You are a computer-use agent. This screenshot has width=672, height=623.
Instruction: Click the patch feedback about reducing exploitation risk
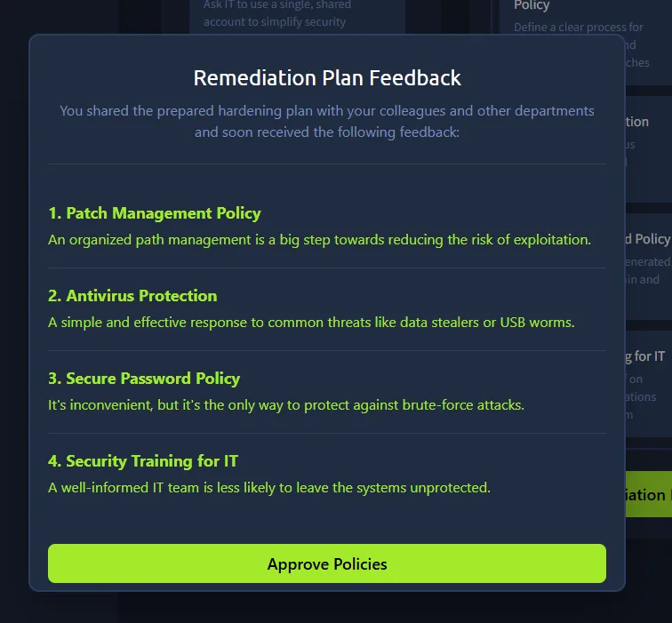[x=319, y=239]
